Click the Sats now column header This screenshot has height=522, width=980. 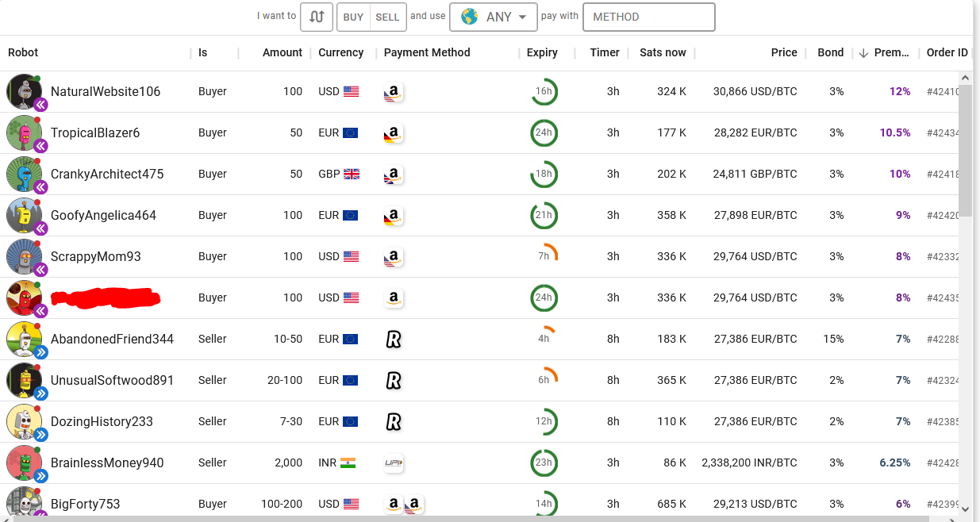click(x=663, y=52)
